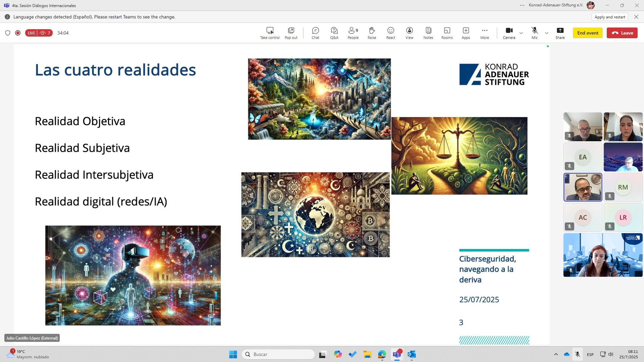Click Take control of presentation
644x362 pixels.
coord(270,33)
